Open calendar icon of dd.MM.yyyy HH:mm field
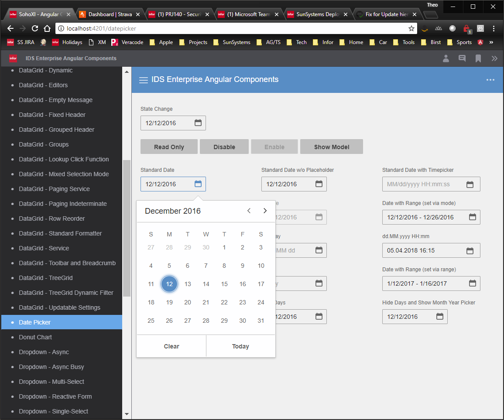The image size is (504, 420). (470, 251)
